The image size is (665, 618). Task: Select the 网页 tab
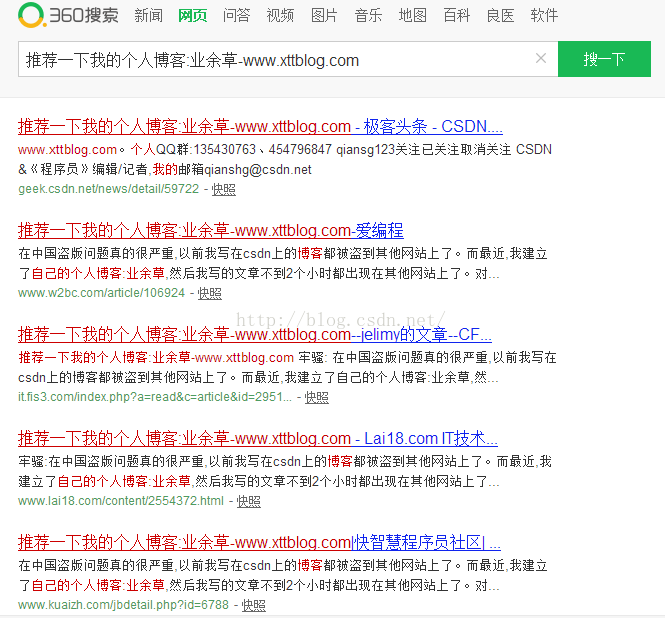[x=193, y=16]
